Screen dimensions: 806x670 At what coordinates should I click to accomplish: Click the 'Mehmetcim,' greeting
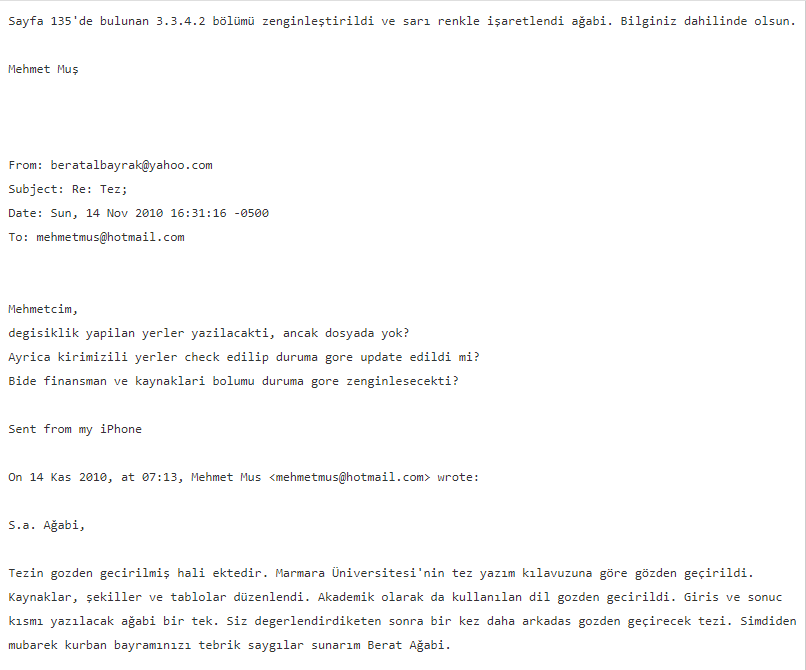click(x=43, y=309)
